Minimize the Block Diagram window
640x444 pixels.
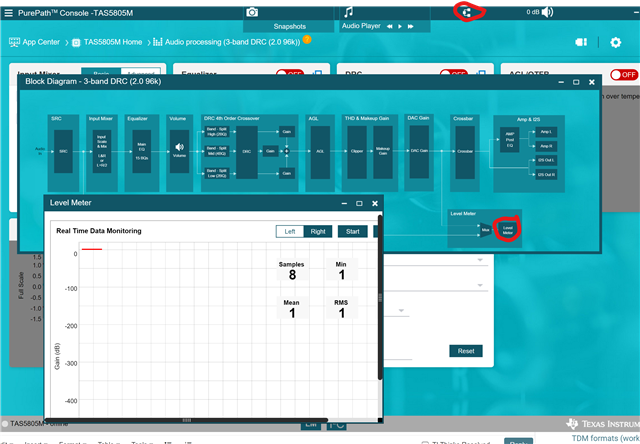(561, 82)
